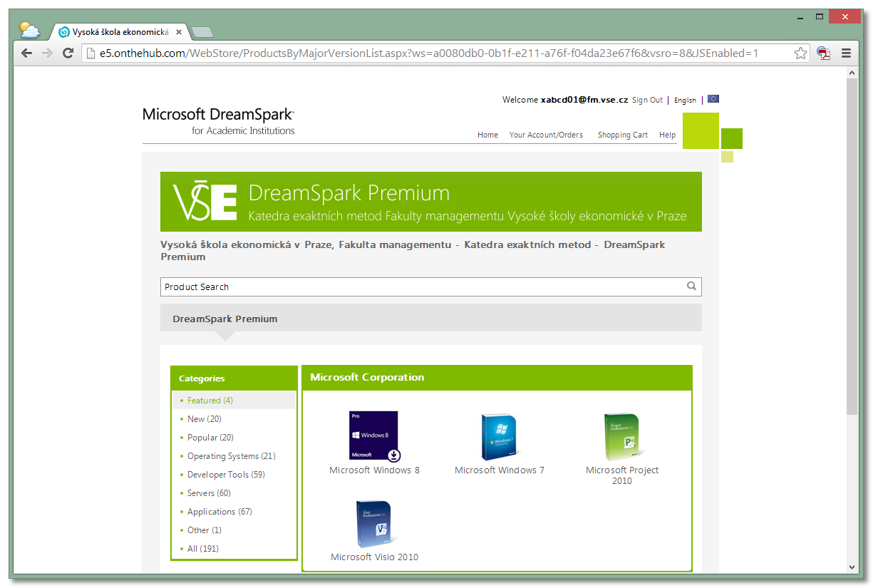Open a new browser tab
This screenshot has width=873, height=588.
click(202, 32)
